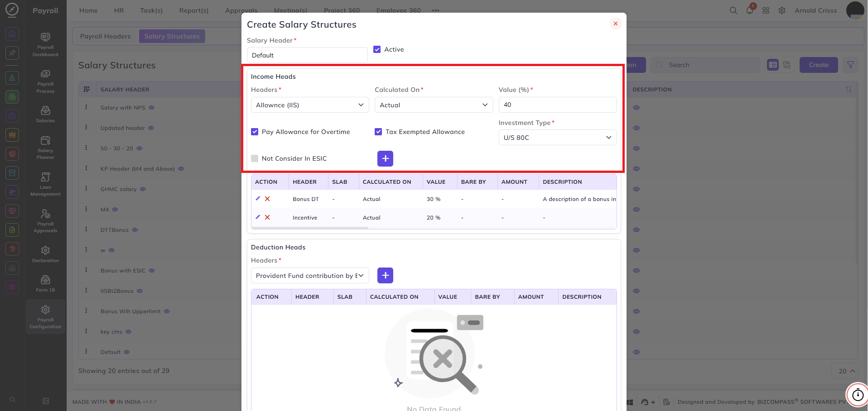Open the Allownce (IIS) Headers dropdown

click(310, 105)
